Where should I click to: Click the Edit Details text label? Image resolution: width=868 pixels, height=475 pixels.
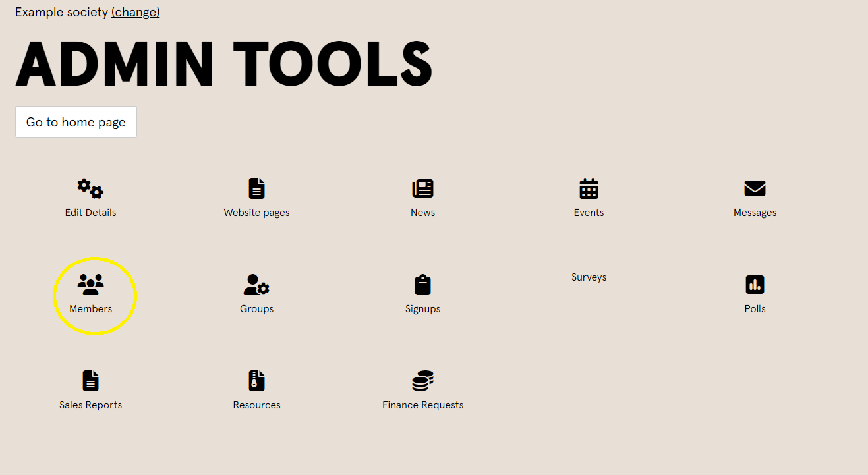point(90,213)
